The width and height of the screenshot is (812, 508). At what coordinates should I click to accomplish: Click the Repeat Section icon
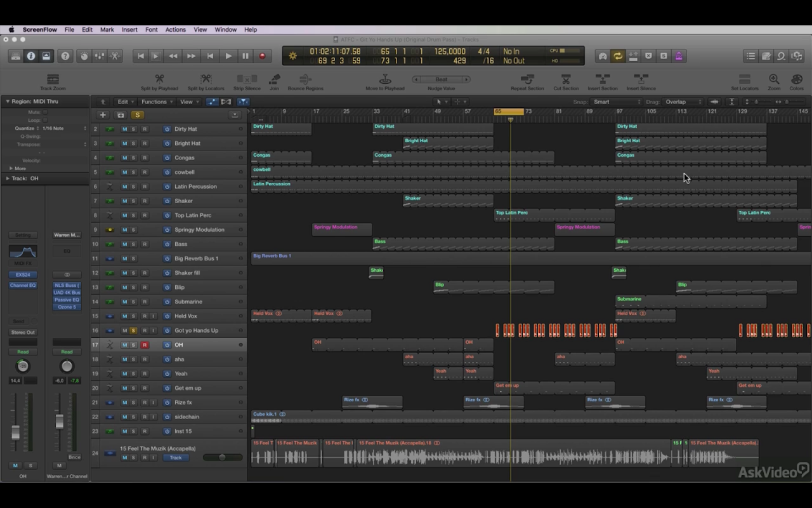(527, 79)
